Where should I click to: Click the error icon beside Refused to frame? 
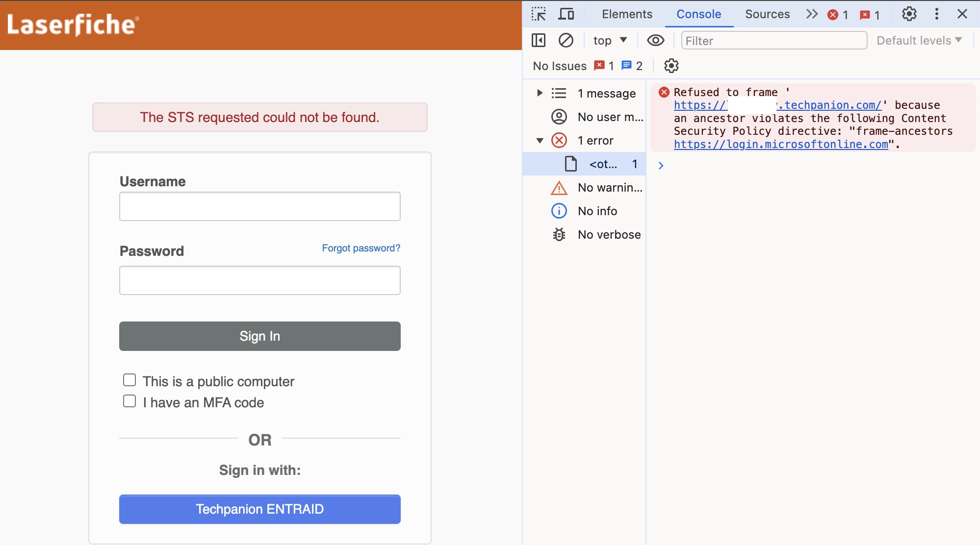coord(664,92)
